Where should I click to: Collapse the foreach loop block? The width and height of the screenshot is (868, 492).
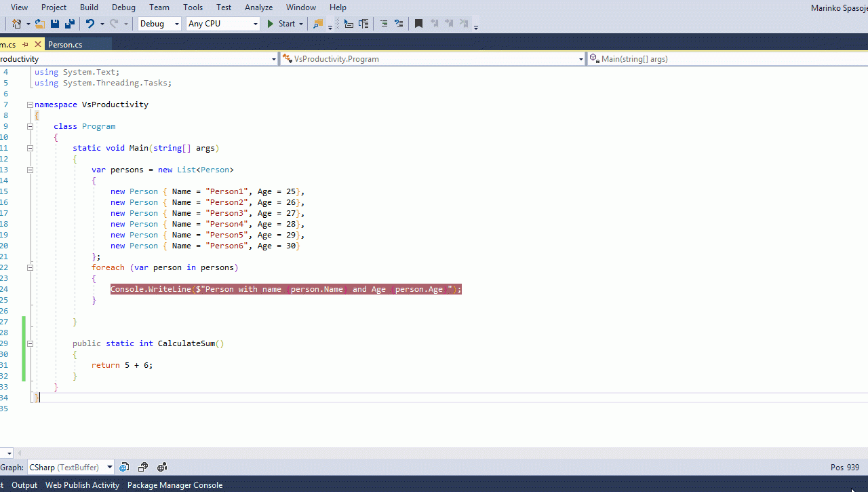(x=30, y=267)
